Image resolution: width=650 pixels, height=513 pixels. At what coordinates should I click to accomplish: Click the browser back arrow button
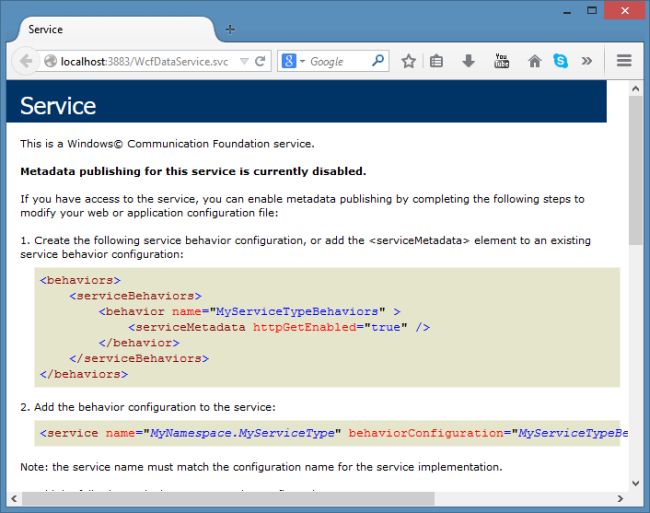tap(25, 61)
